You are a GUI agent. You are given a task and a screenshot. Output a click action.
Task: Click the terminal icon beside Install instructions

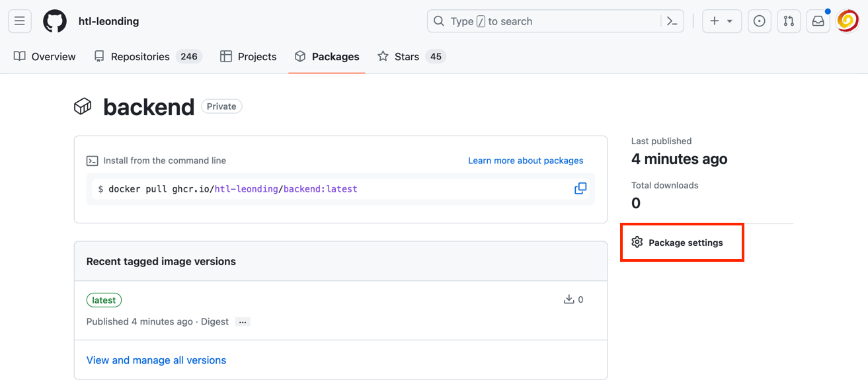[x=93, y=161]
